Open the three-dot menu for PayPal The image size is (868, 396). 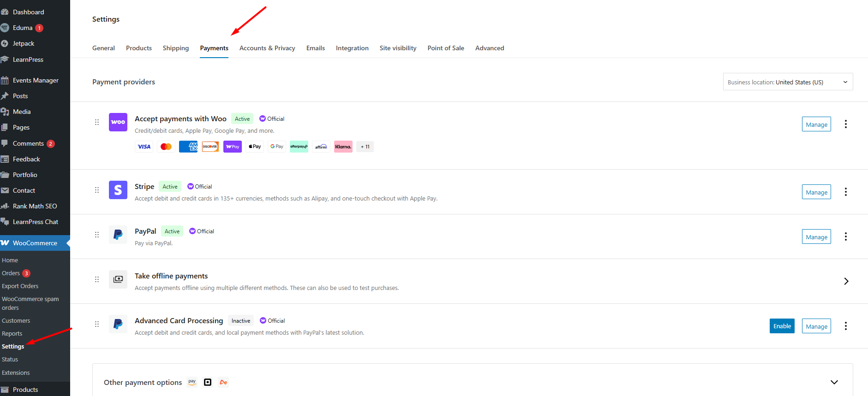846,236
